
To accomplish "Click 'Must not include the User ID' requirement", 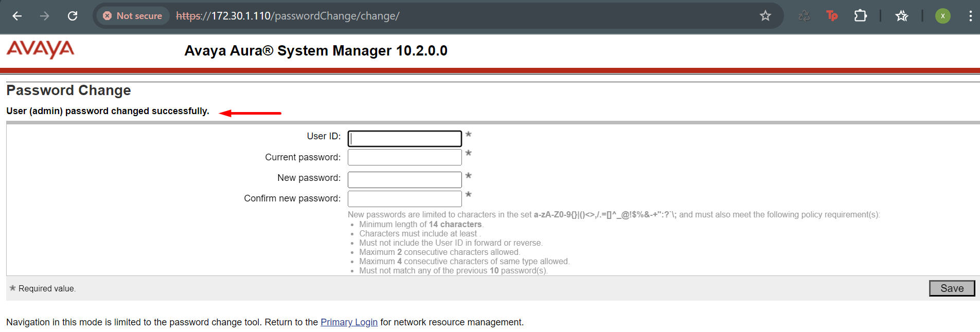I will pos(451,243).
